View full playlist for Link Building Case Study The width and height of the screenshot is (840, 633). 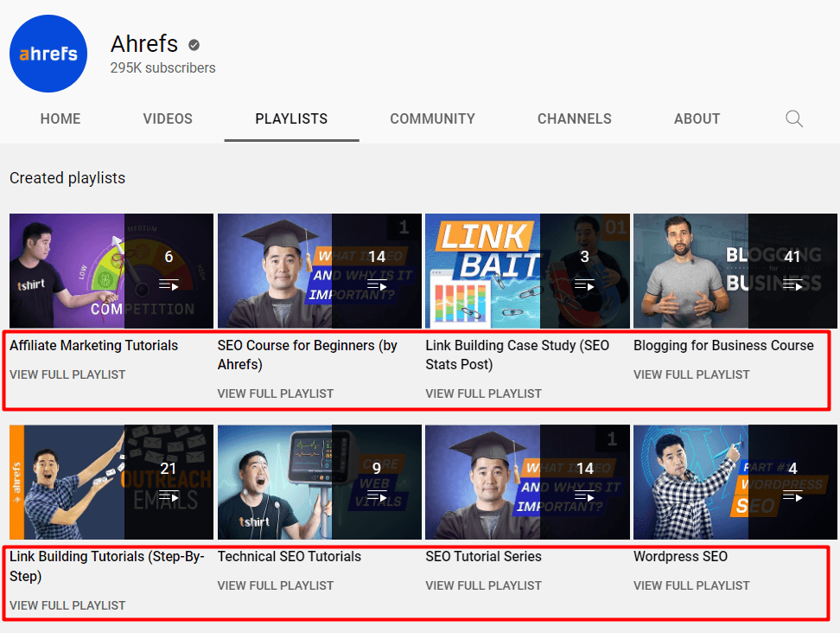click(483, 393)
